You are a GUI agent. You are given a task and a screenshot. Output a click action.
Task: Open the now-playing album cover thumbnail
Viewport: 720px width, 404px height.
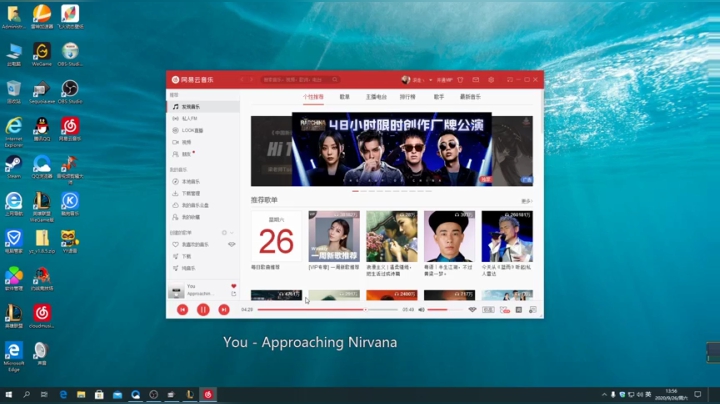176,291
